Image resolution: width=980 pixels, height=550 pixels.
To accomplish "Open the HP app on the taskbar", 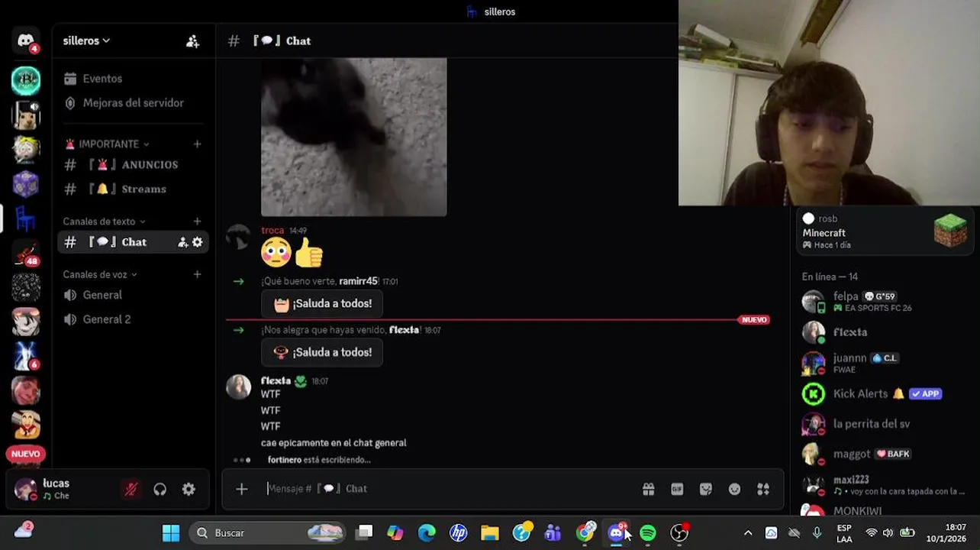I will pos(459,533).
